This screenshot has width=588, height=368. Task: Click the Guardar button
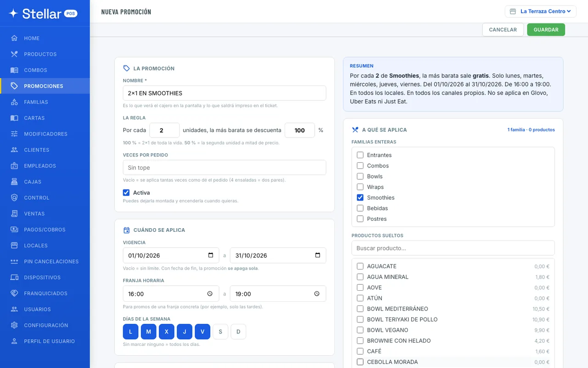[546, 29]
